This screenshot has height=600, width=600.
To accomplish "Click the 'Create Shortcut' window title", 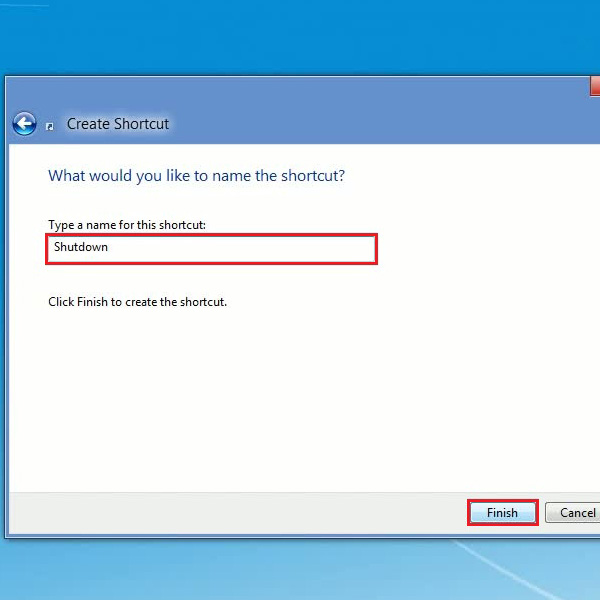I will pos(118,124).
